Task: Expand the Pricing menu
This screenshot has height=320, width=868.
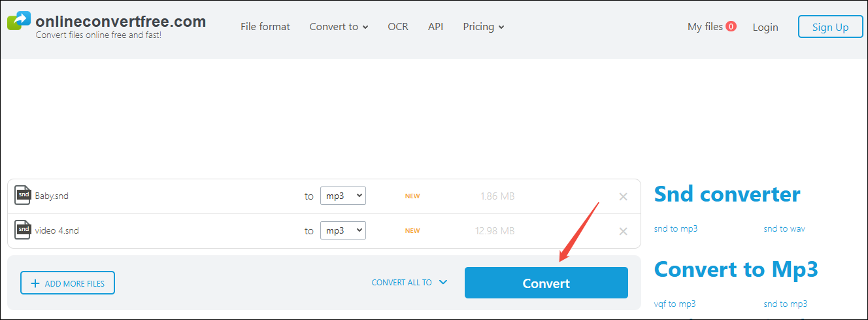Action: (x=484, y=27)
